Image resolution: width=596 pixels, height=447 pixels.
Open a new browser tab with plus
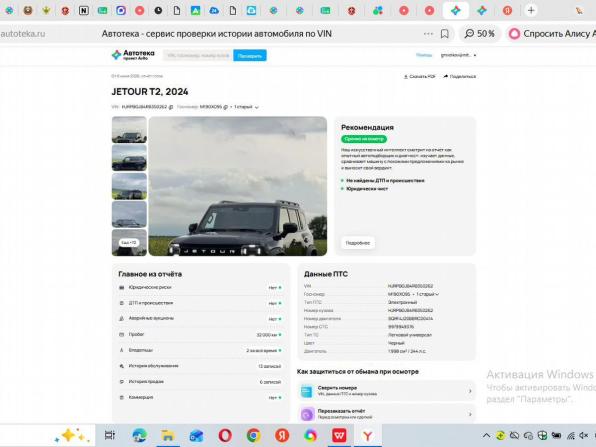[531, 11]
